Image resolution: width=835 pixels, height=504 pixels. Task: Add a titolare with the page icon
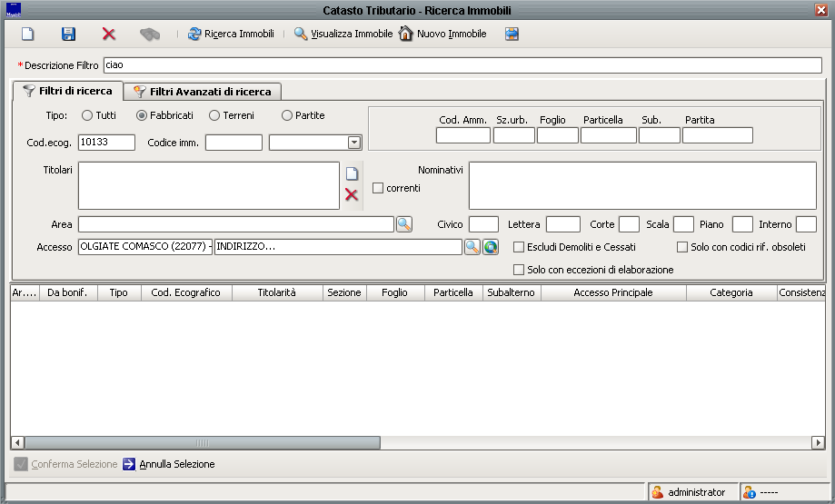[x=352, y=173]
